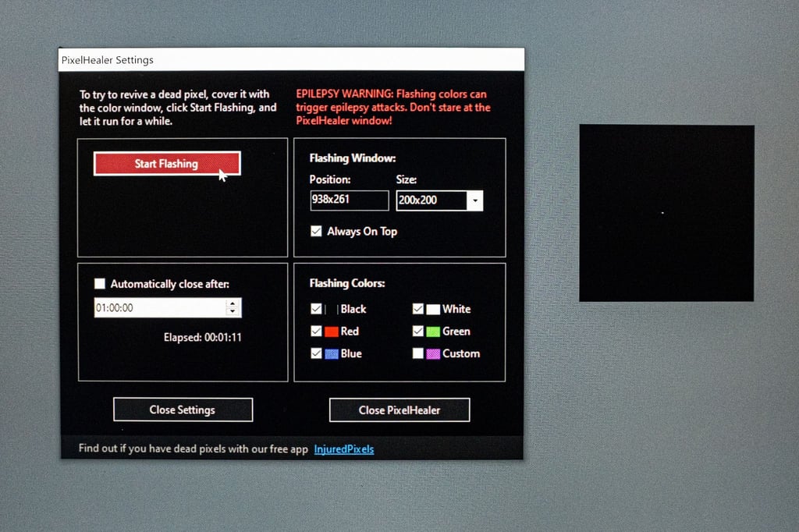The image size is (799, 532).
Task: Click the Position input field
Action: [x=350, y=200]
